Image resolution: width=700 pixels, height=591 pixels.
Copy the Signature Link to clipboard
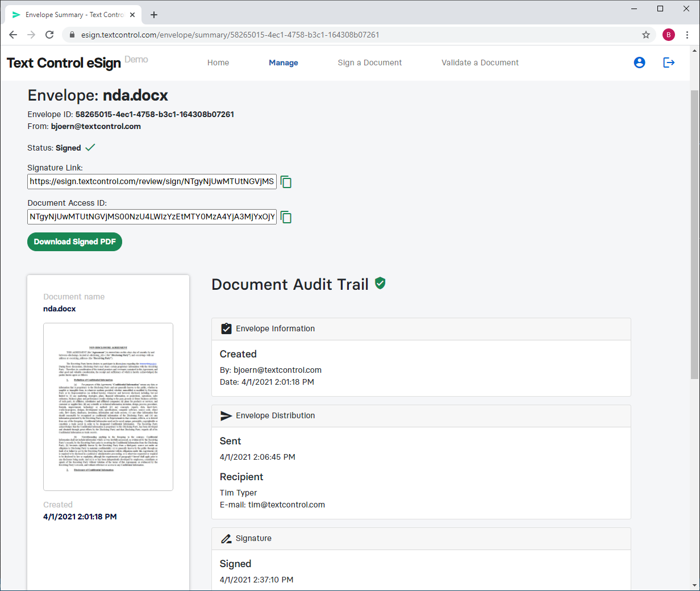pyautogui.click(x=286, y=182)
